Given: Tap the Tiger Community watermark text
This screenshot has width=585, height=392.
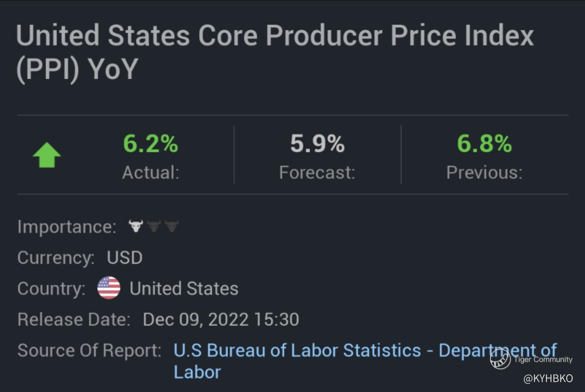Looking at the screenshot, I should [x=543, y=359].
